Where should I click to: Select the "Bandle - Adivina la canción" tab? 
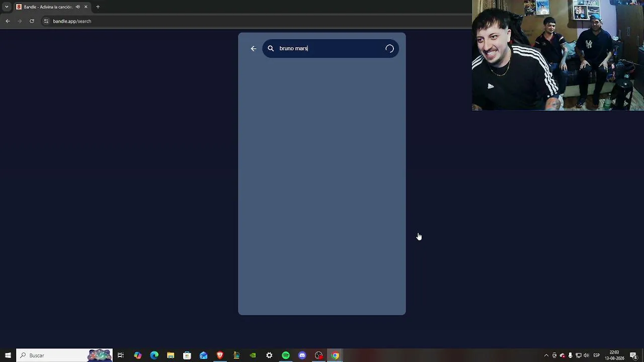click(x=52, y=7)
